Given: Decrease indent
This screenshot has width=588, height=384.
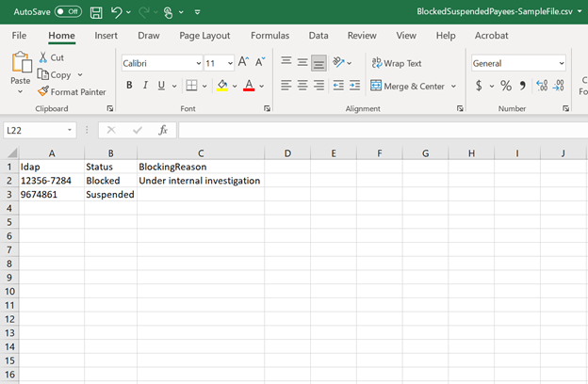Looking at the screenshot, I should 338,86.
